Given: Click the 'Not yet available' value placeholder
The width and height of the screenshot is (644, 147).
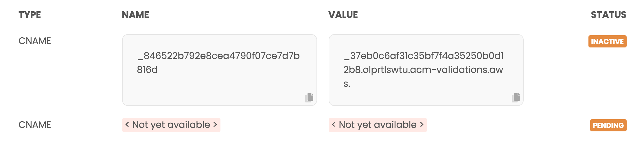Looking at the screenshot, I should click(378, 125).
